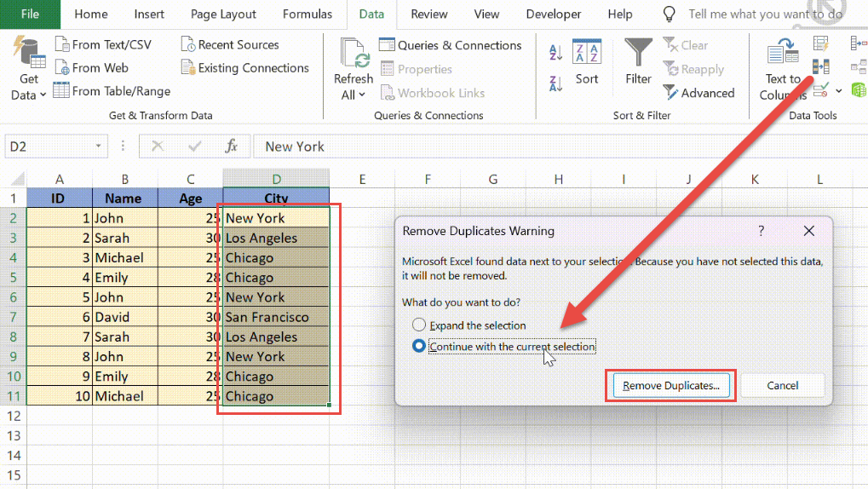Click the Tell me search box
868x489 pixels.
pyautogui.click(x=766, y=14)
